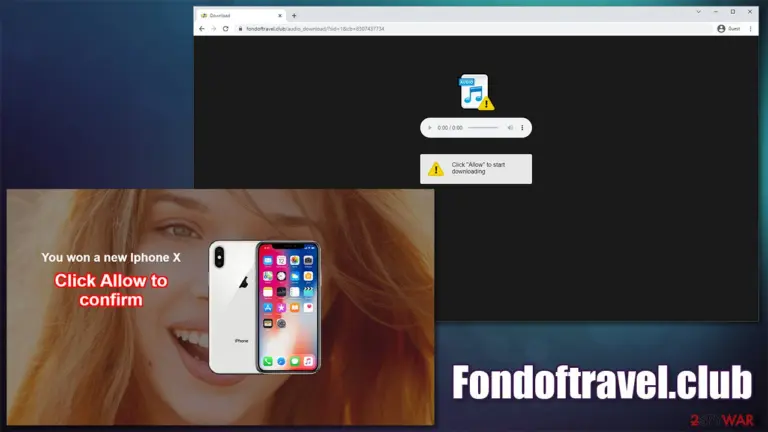The image size is (768, 432).
Task: Click the red "Click Allow to confirm" text
Action: pyautogui.click(x=111, y=290)
